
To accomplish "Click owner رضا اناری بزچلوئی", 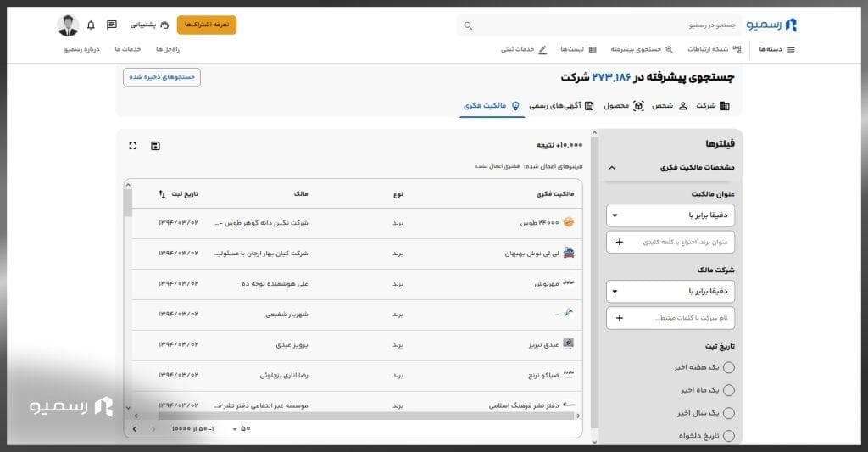I will [284, 375].
